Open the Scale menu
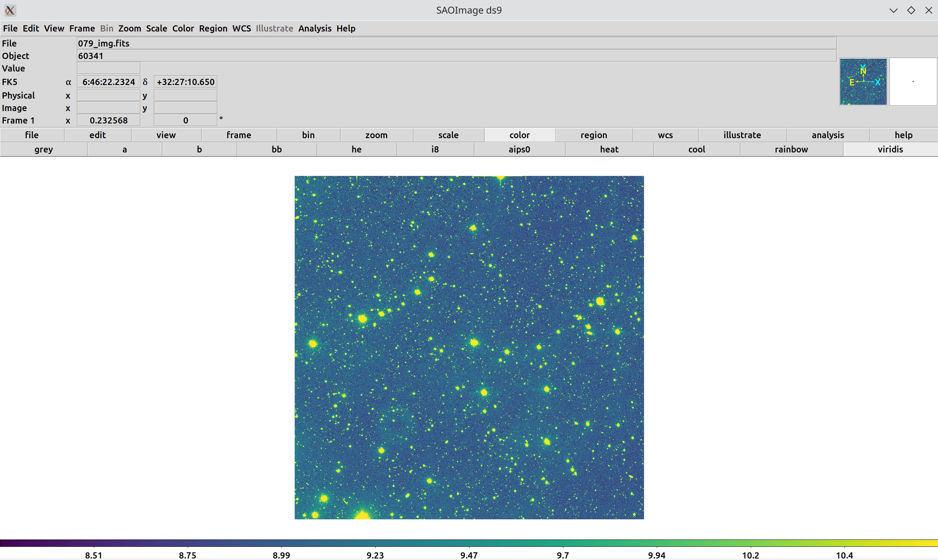Image resolution: width=938 pixels, height=560 pixels. [x=156, y=28]
